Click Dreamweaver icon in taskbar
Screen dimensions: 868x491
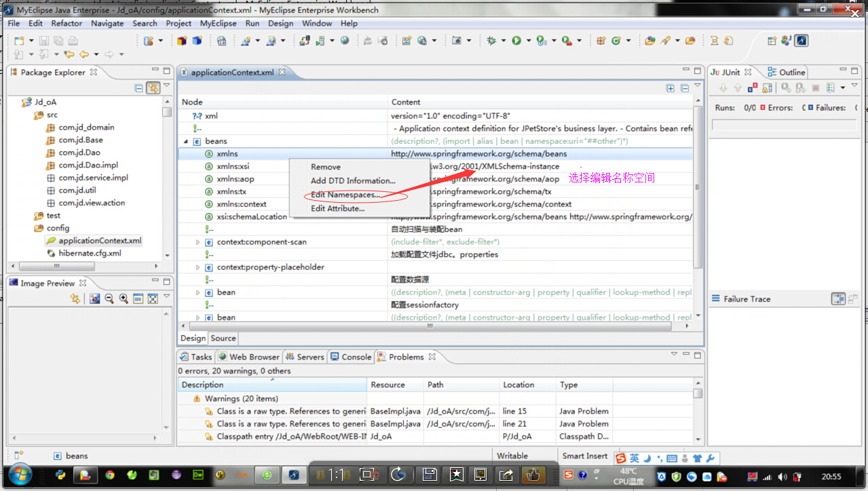click(198, 475)
